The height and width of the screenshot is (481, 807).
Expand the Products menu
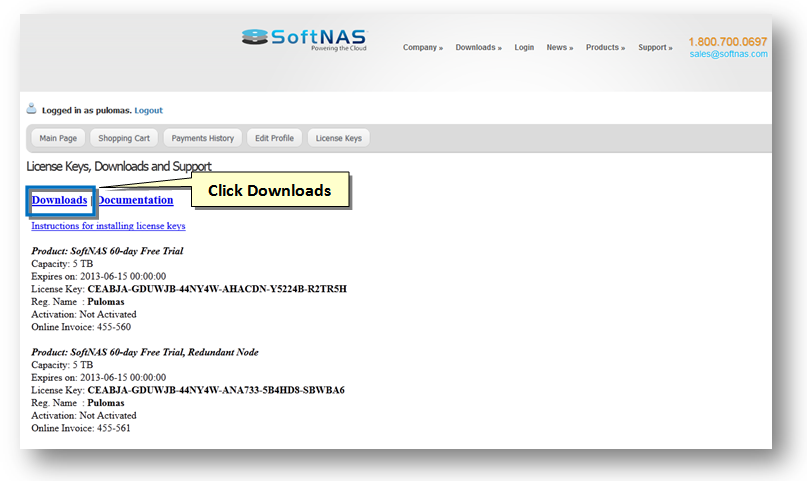[x=605, y=47]
